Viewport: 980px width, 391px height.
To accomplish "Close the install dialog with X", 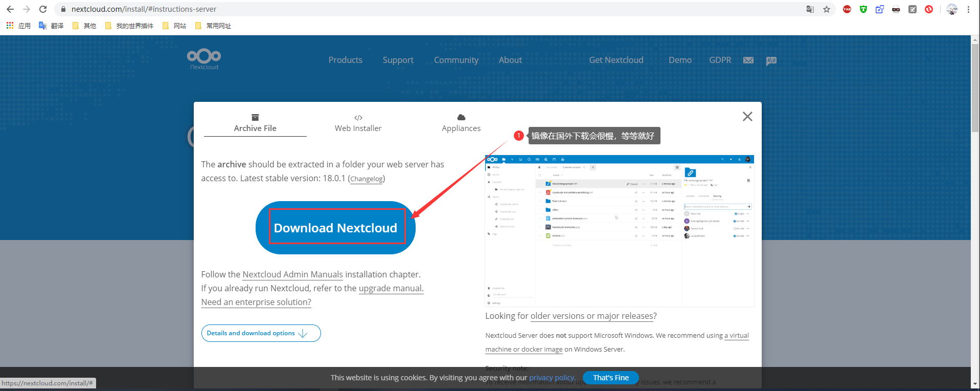I will [747, 117].
